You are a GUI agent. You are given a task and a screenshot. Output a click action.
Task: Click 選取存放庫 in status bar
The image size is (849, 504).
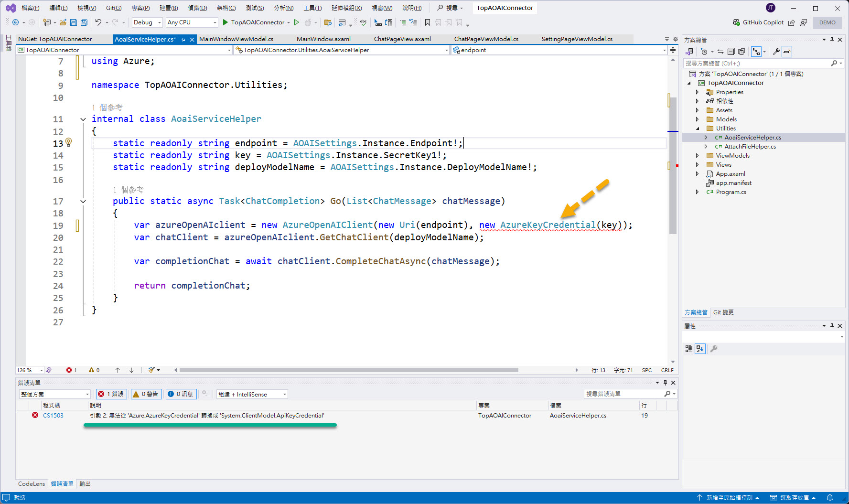(794, 498)
